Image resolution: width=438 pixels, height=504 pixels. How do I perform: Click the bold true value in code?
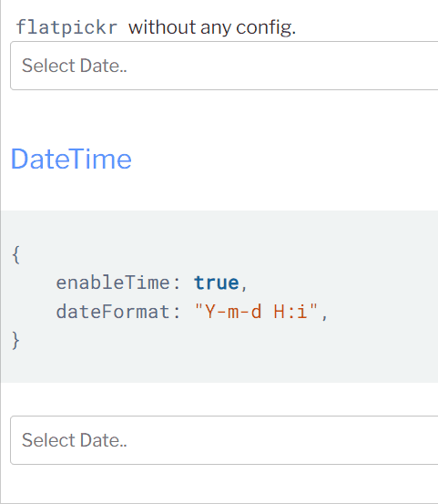217,283
